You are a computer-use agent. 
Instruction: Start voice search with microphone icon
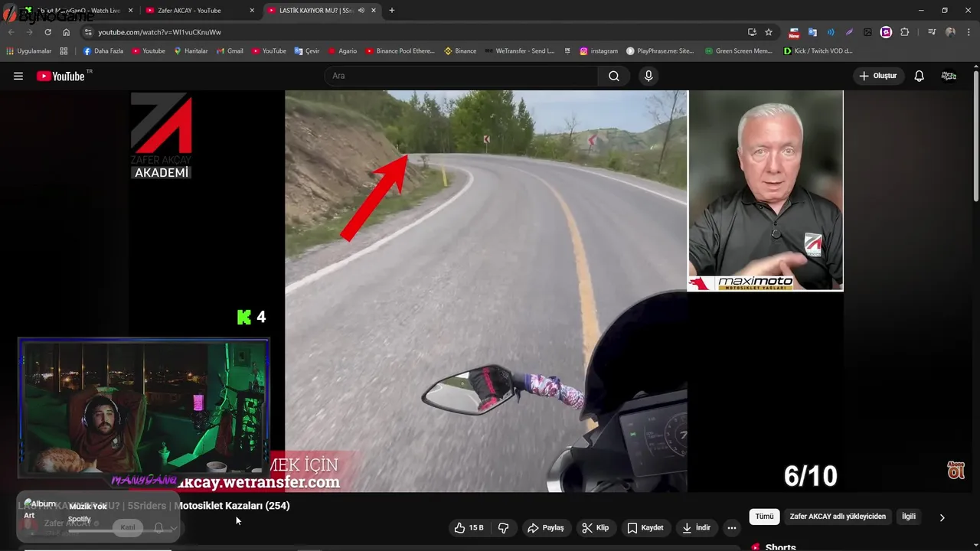(x=648, y=76)
